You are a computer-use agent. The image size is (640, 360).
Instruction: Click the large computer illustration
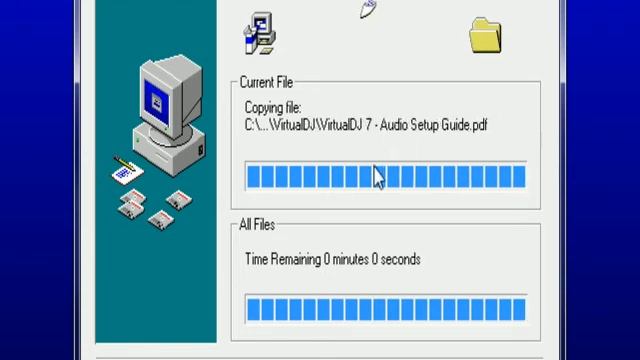[x=169, y=115]
